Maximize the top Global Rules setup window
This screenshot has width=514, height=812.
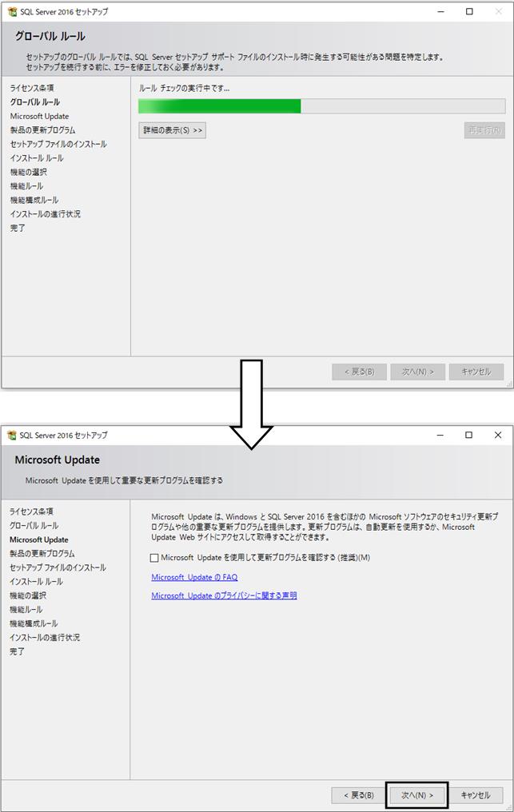pos(469,11)
